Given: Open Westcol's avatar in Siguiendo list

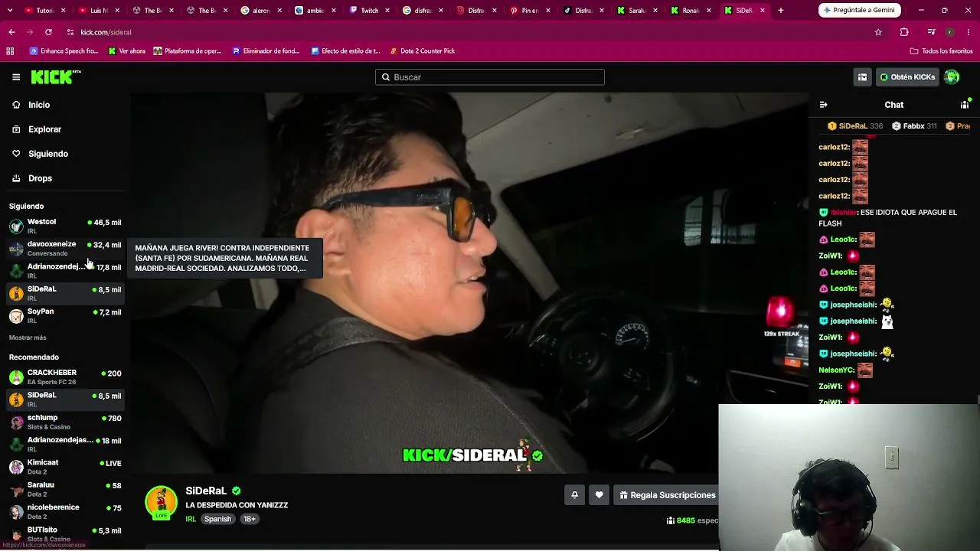Looking at the screenshot, I should click(16, 227).
